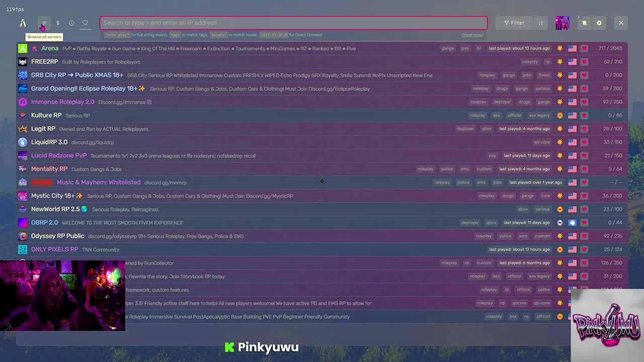Select the 'ems' tag on Mentality RP row
This screenshot has width=644, height=362.
[465, 169]
